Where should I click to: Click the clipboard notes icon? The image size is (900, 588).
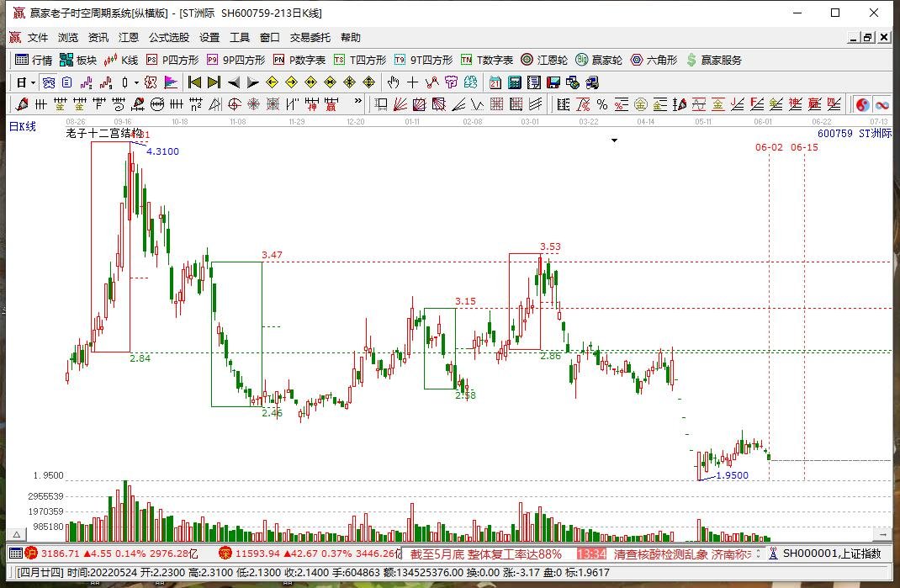pos(67,82)
